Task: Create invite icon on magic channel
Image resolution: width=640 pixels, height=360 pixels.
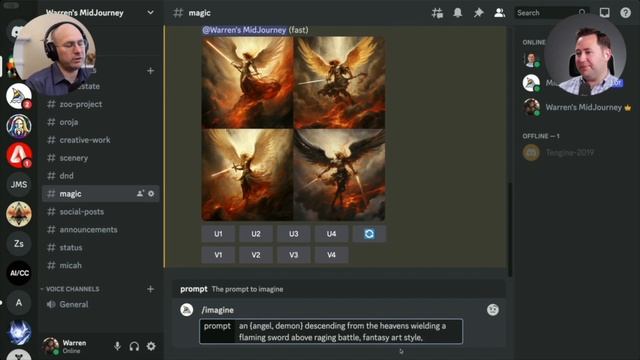Action: (140, 193)
